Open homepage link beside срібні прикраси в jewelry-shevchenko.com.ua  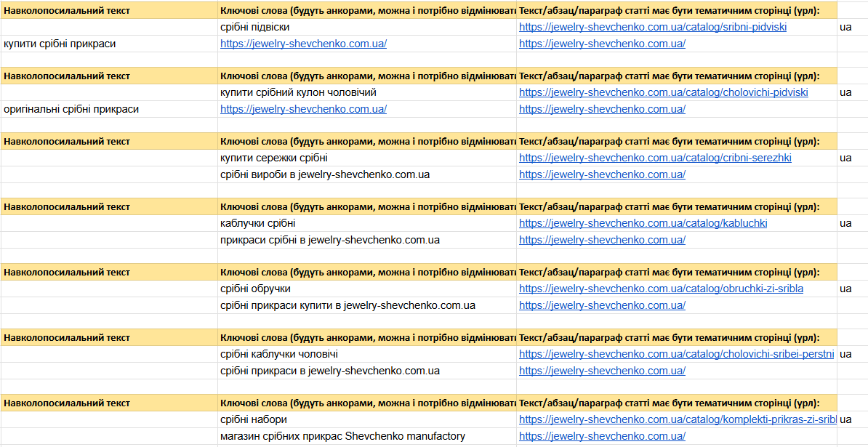[x=602, y=371]
